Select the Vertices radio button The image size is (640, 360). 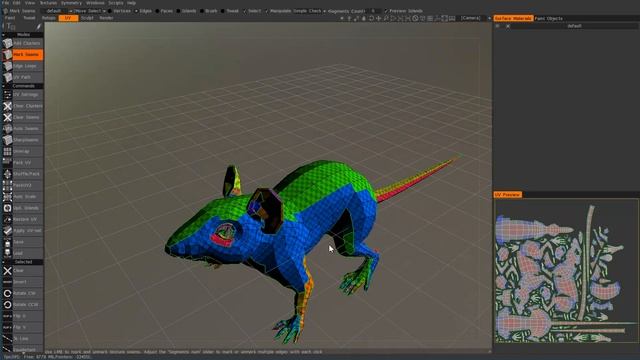point(110,11)
